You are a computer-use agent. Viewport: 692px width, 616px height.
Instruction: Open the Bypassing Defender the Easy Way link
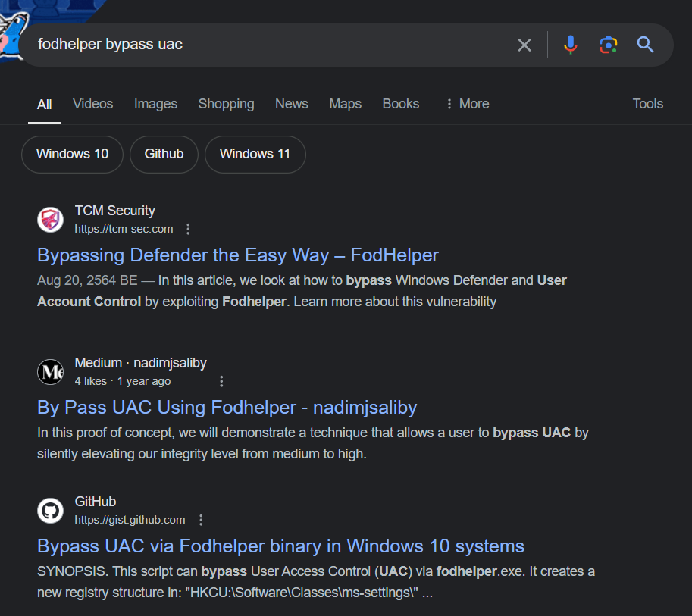[237, 255]
